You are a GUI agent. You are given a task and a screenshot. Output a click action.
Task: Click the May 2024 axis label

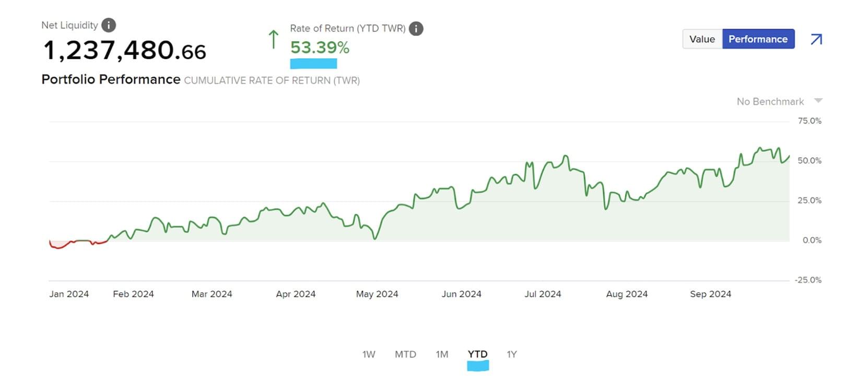pyautogui.click(x=377, y=294)
